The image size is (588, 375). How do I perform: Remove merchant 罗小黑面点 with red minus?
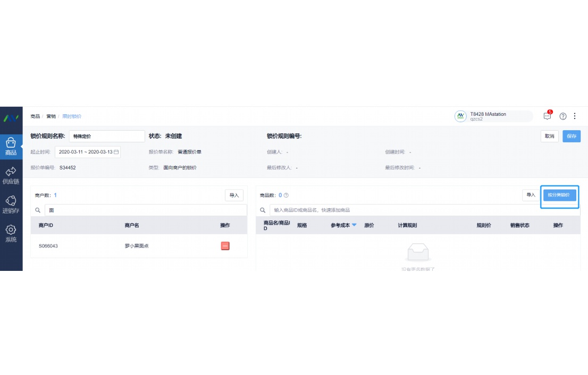point(225,246)
